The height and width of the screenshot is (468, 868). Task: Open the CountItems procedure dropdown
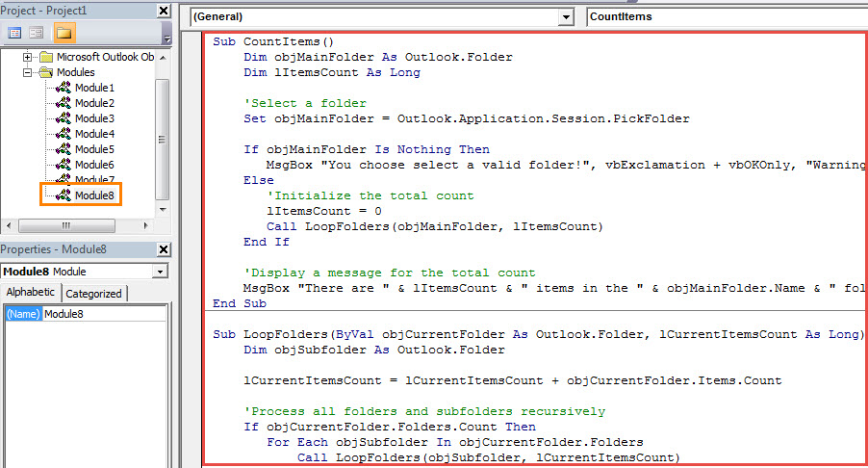tap(727, 17)
